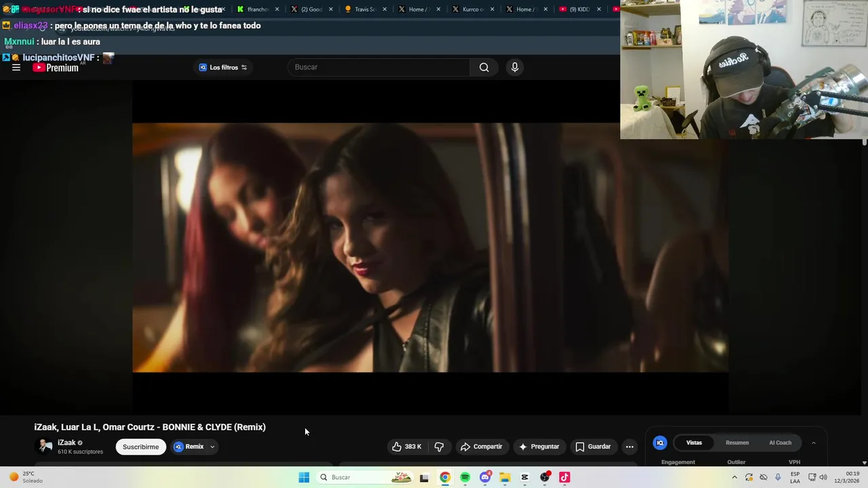Click the Windows taskbar Buscar search box
868x488 pixels.
tap(365, 477)
